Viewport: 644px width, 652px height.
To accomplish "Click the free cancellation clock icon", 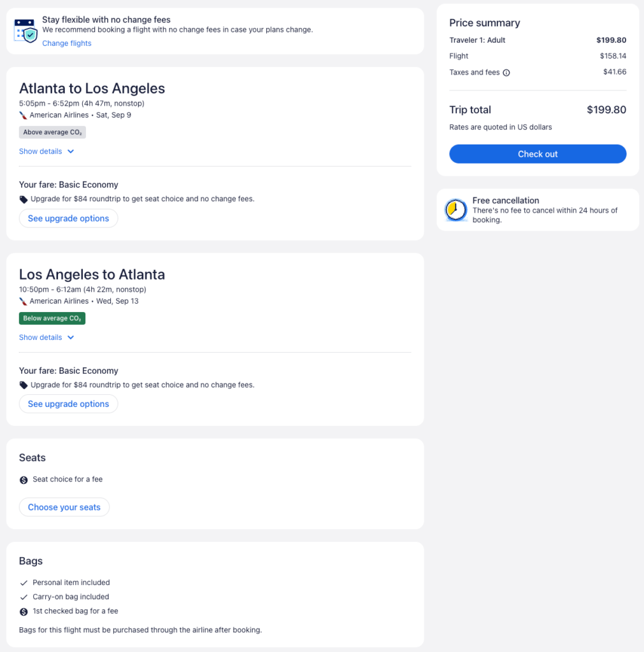I will 456,210.
